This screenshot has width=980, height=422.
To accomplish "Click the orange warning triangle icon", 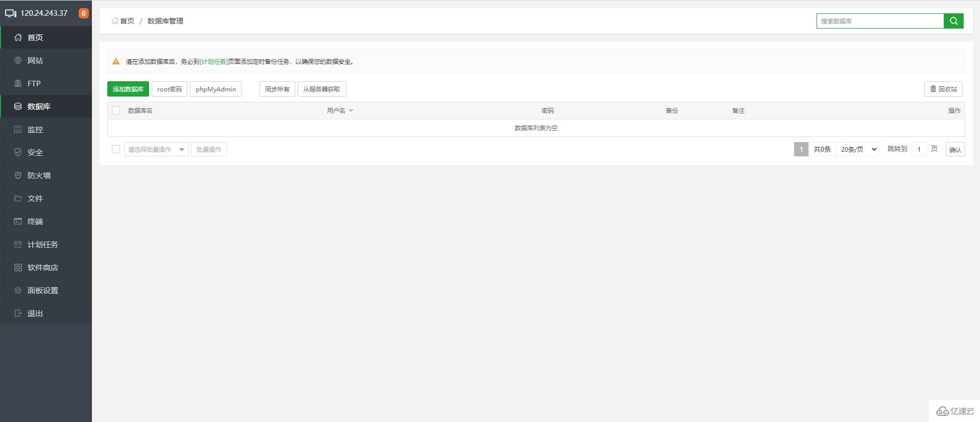I will tap(116, 61).
